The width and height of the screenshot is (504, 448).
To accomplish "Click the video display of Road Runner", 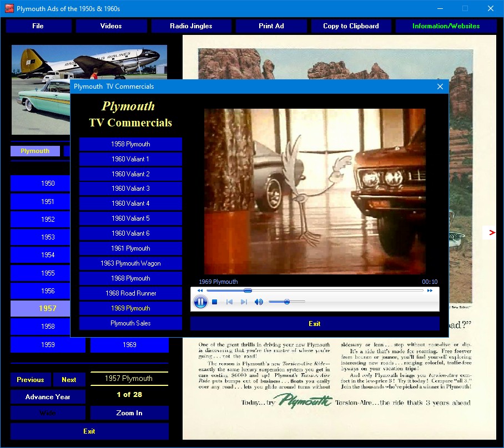I will [315, 191].
